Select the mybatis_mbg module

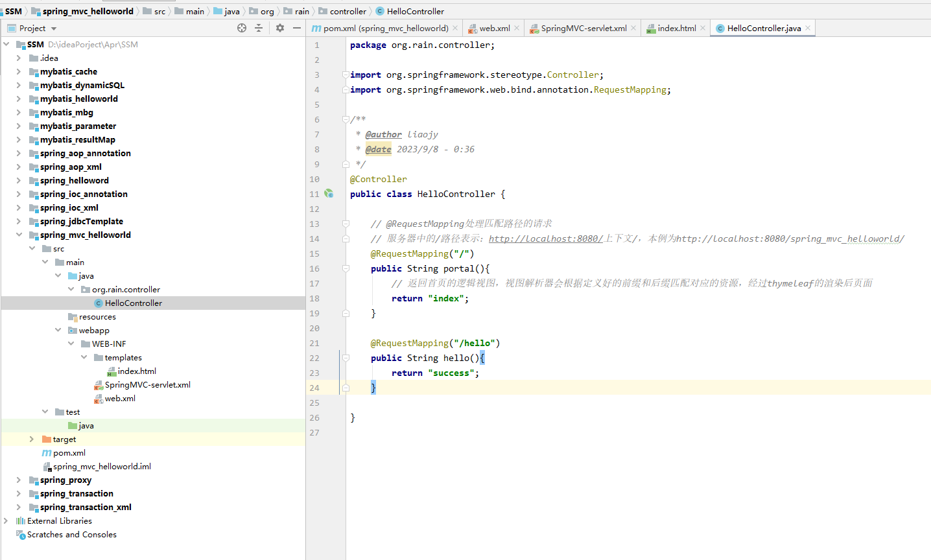[x=61, y=112]
